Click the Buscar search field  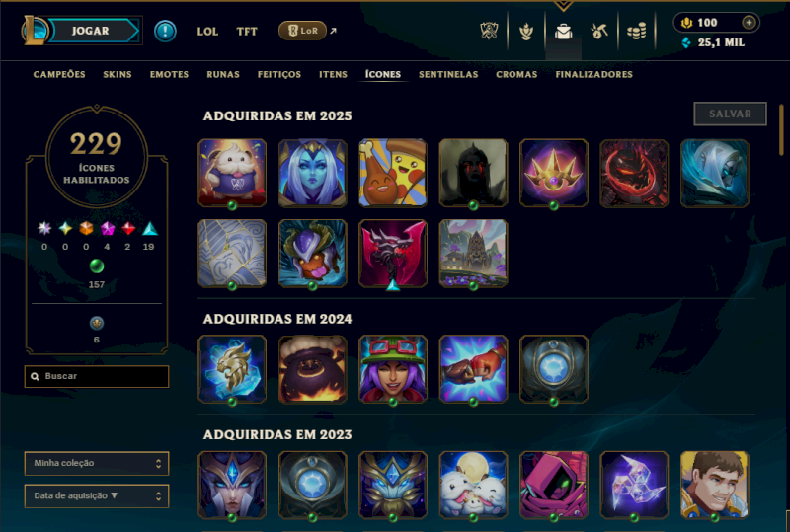click(x=97, y=376)
